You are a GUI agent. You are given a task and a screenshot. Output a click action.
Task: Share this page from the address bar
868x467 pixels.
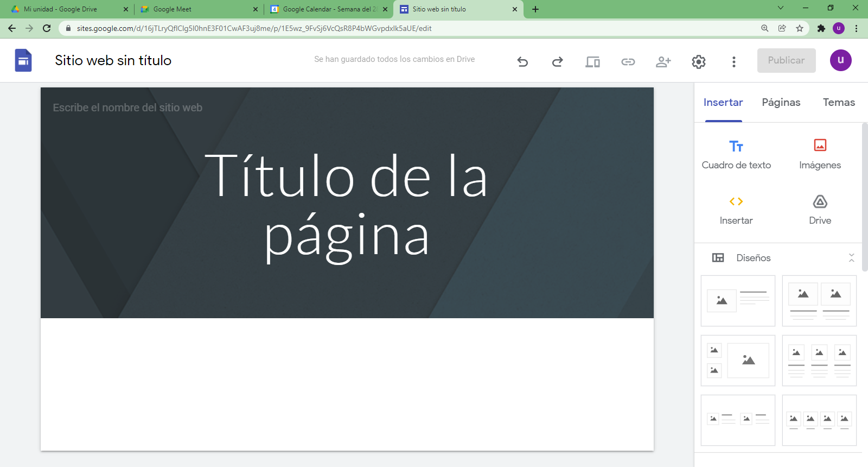782,28
